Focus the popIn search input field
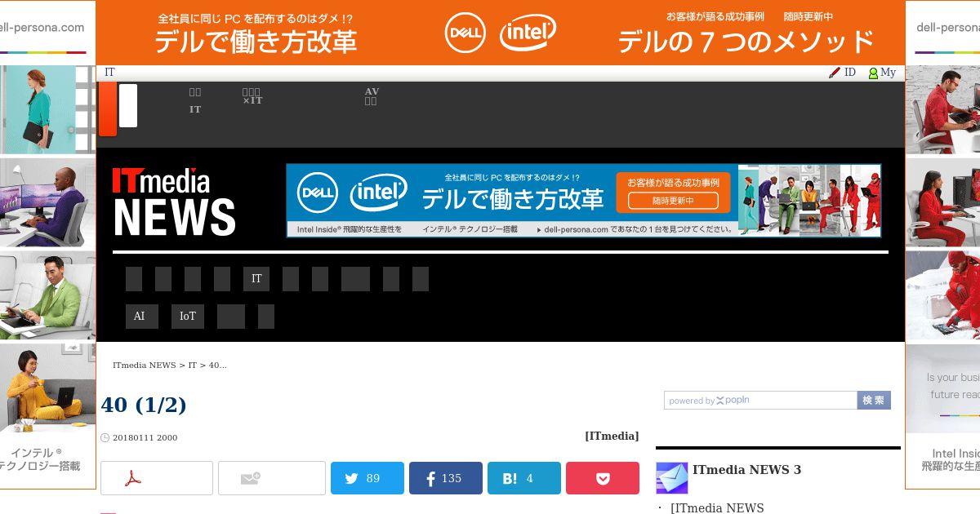This screenshot has width=980, height=514. pyautogui.click(x=761, y=401)
